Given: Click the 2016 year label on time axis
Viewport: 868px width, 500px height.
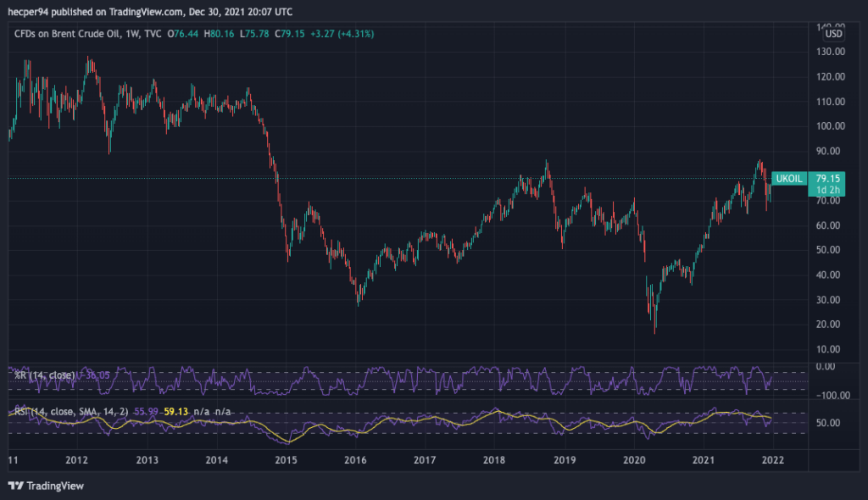Looking at the screenshot, I should 355,460.
